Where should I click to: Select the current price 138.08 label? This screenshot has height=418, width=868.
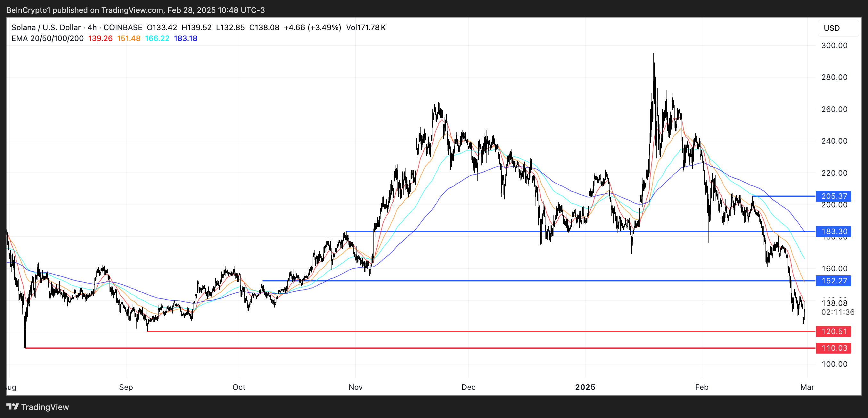click(834, 303)
